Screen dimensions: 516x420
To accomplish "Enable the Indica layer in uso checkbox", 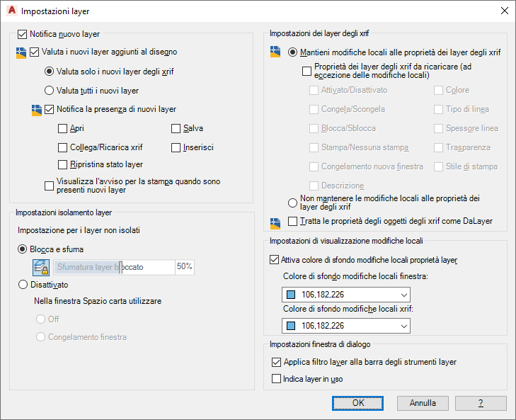I will (x=276, y=379).
